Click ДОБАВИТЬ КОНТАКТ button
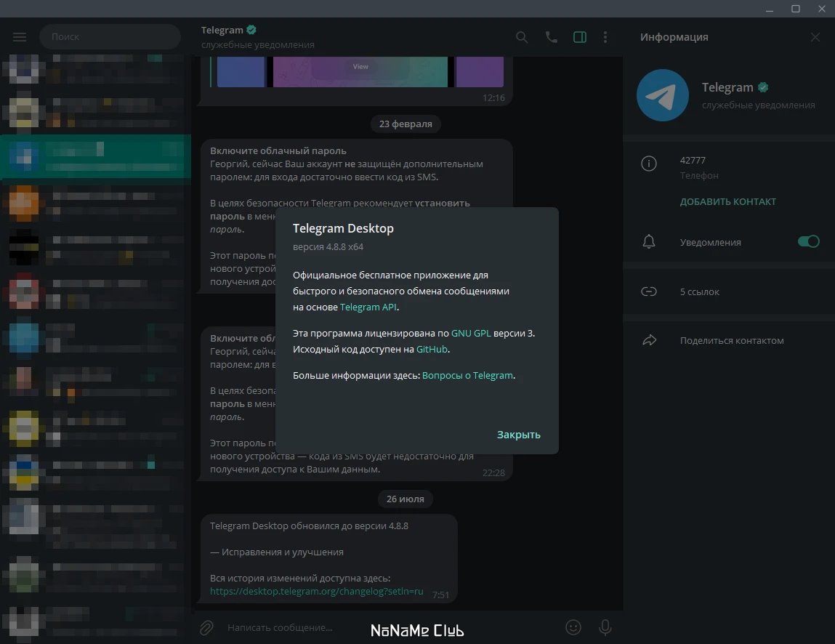The image size is (835, 644). pyautogui.click(x=728, y=202)
